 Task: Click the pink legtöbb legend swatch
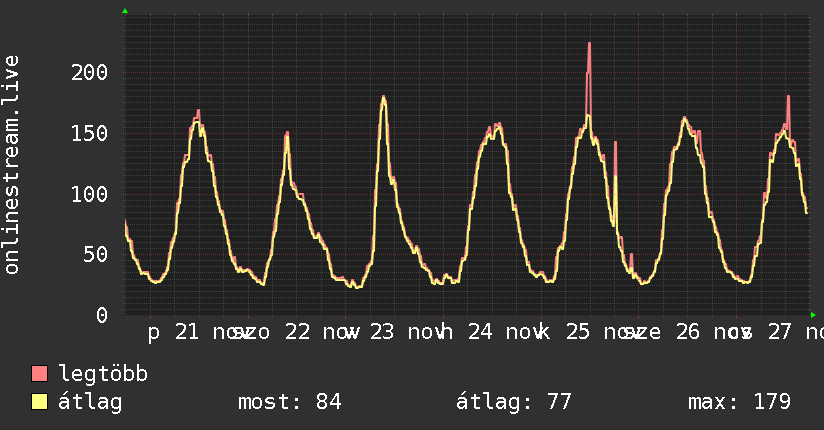(x=39, y=373)
